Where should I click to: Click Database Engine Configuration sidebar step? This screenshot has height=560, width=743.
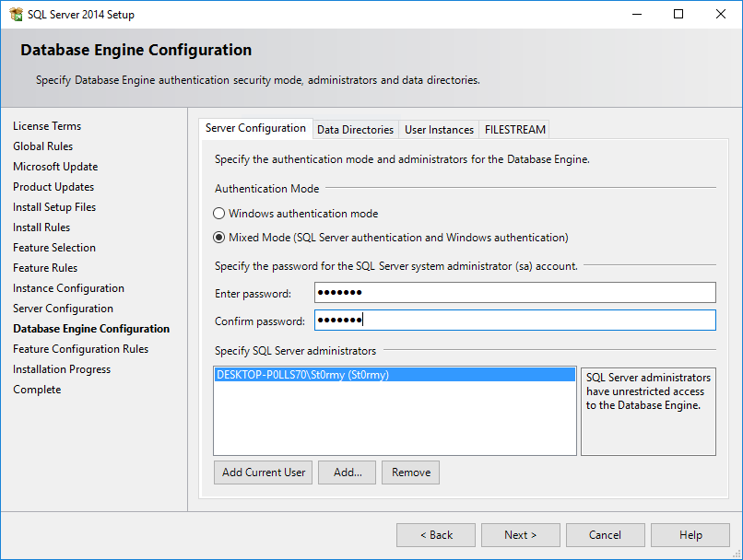click(x=91, y=329)
